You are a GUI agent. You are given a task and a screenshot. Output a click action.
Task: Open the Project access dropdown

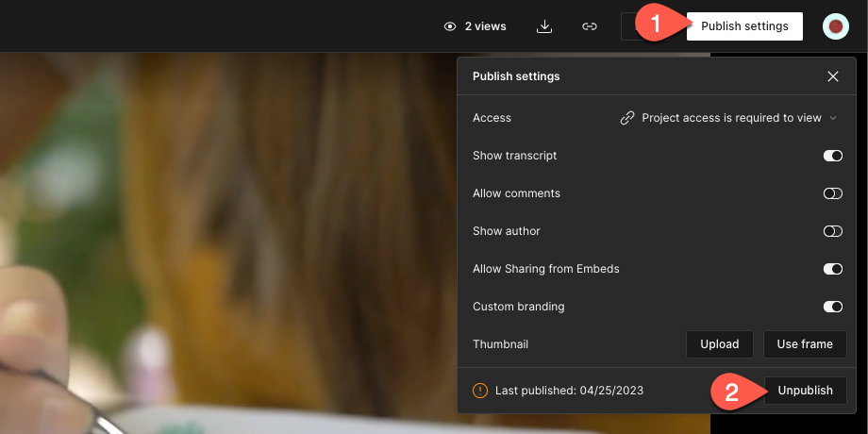pos(728,118)
